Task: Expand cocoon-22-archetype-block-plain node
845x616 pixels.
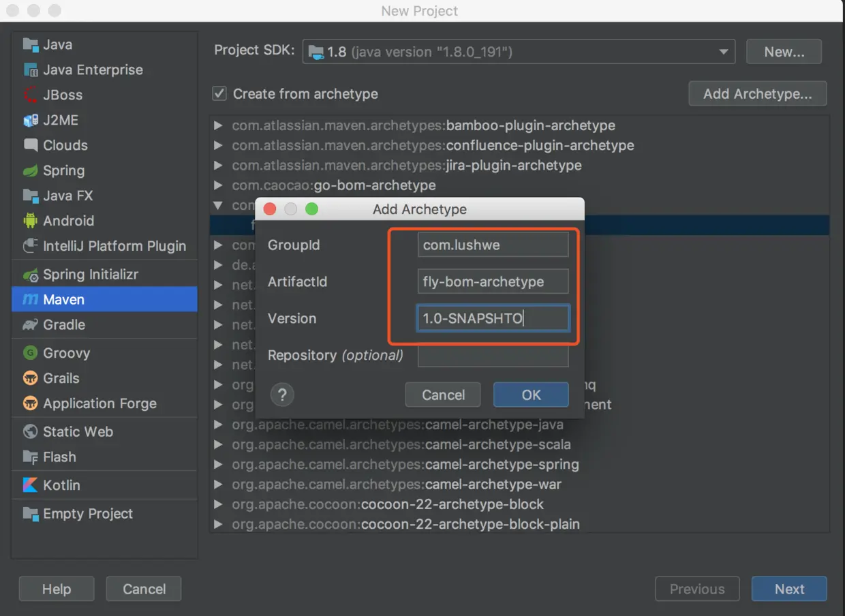Action: (x=218, y=524)
